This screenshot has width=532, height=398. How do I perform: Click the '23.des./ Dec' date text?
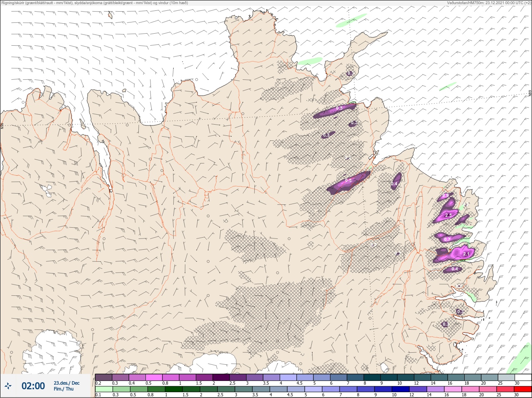(66, 383)
